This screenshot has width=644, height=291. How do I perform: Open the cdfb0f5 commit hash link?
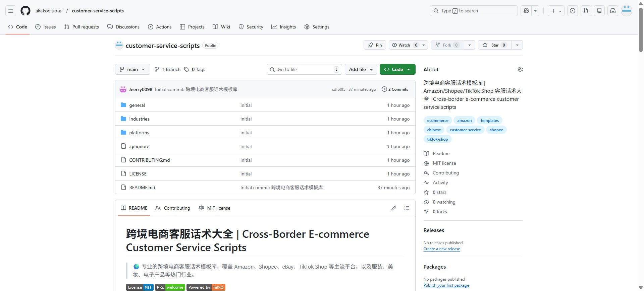tap(338, 89)
